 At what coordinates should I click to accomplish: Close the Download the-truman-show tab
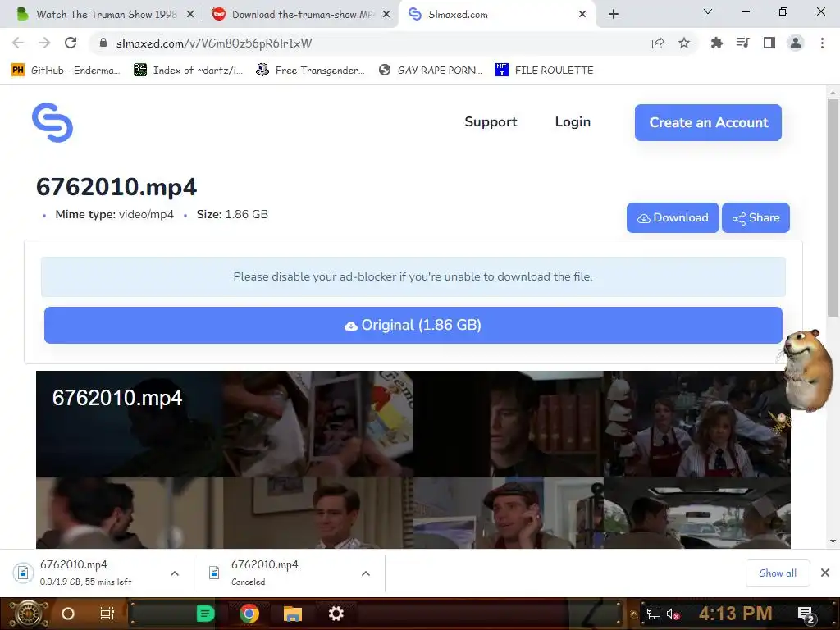click(x=386, y=15)
